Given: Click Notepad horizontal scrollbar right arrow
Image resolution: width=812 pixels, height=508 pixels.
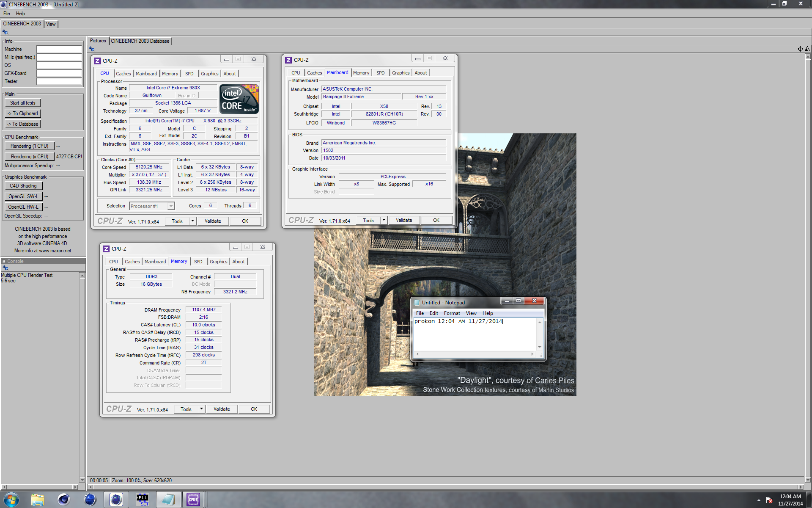Looking at the screenshot, I should coord(532,354).
